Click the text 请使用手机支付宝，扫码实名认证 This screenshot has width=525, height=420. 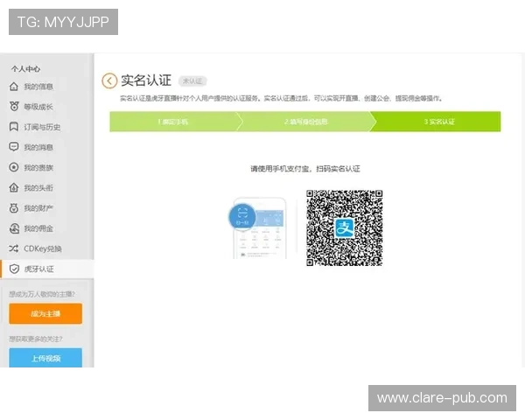coord(305,169)
